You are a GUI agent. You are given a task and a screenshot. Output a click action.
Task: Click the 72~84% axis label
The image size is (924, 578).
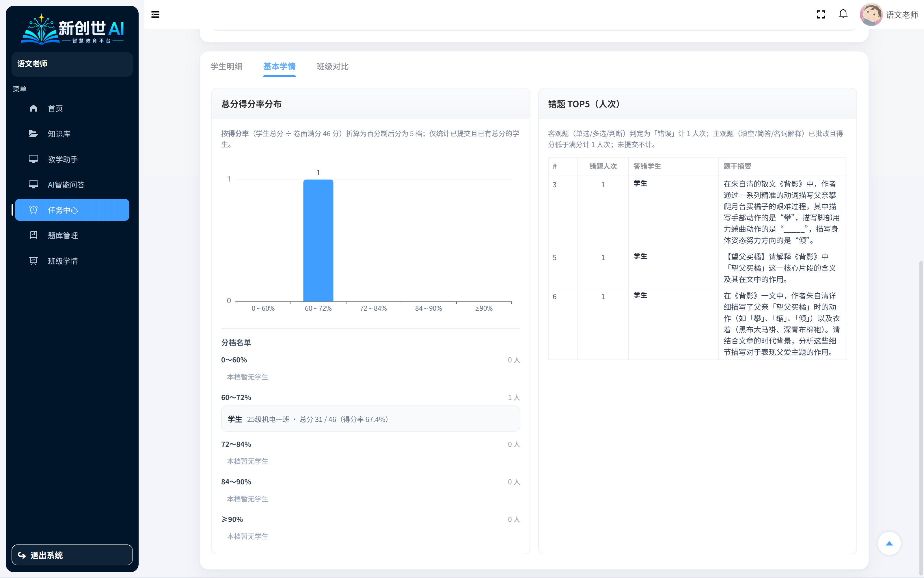tap(373, 308)
